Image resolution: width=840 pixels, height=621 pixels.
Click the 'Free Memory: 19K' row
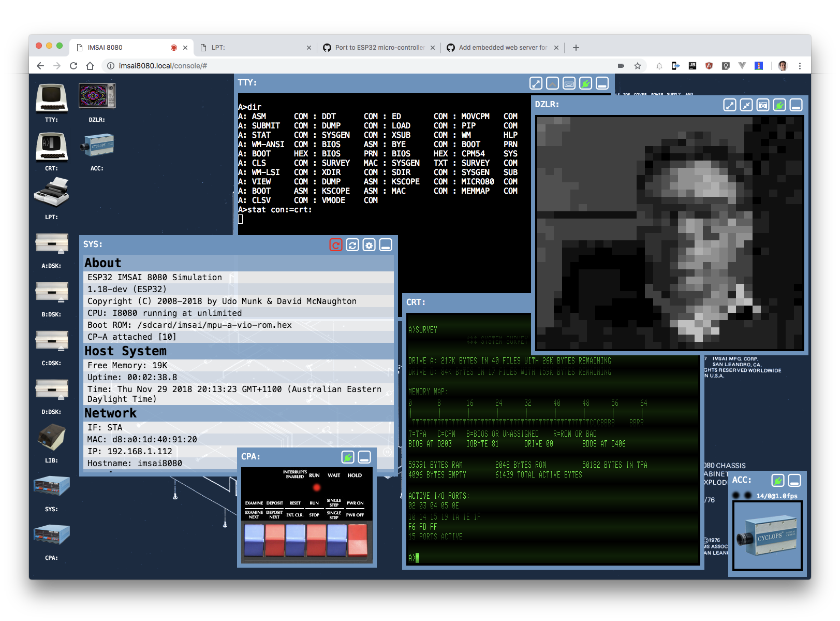[x=239, y=366]
